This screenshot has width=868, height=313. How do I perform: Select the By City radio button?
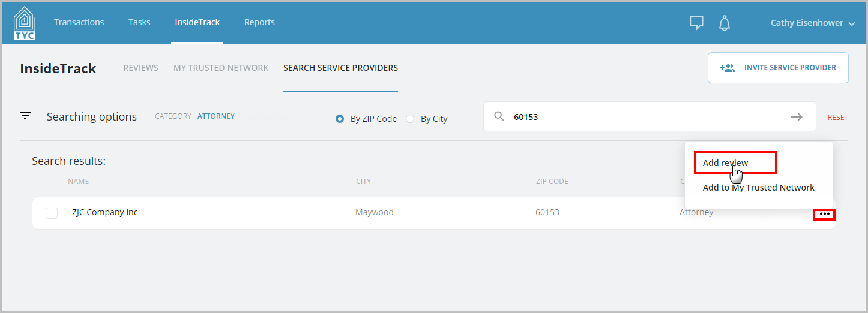(x=410, y=119)
